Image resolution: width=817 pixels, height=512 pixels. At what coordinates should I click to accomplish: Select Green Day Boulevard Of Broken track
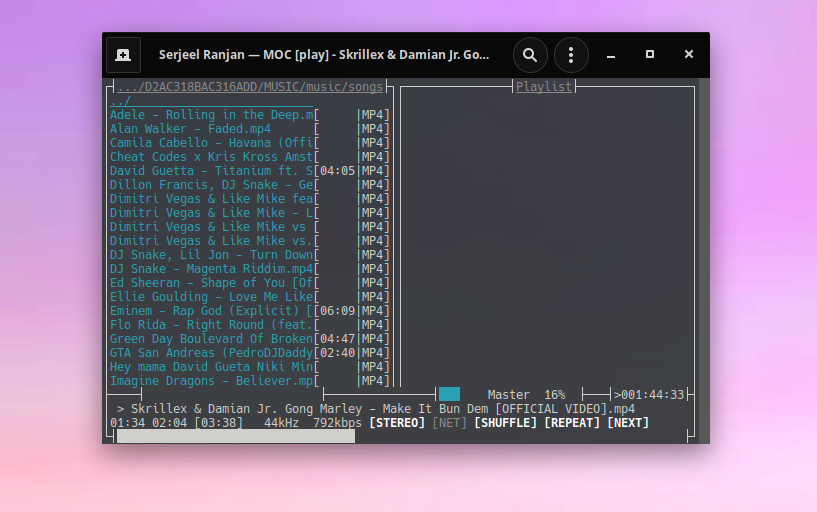212,339
